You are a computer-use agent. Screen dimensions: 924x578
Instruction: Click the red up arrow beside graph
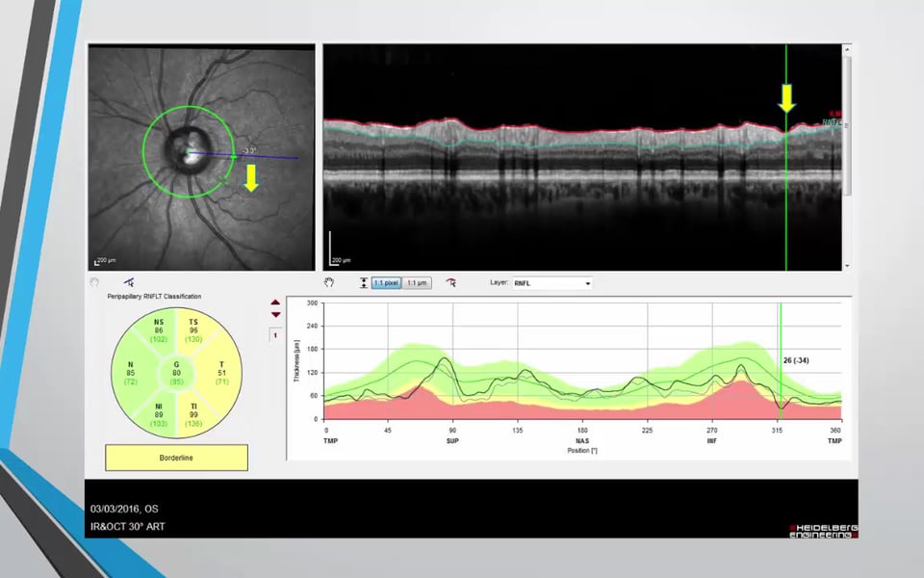276,302
